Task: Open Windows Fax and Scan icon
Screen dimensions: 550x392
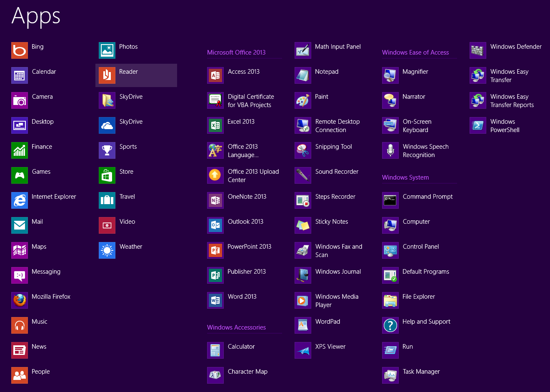Action: click(303, 250)
